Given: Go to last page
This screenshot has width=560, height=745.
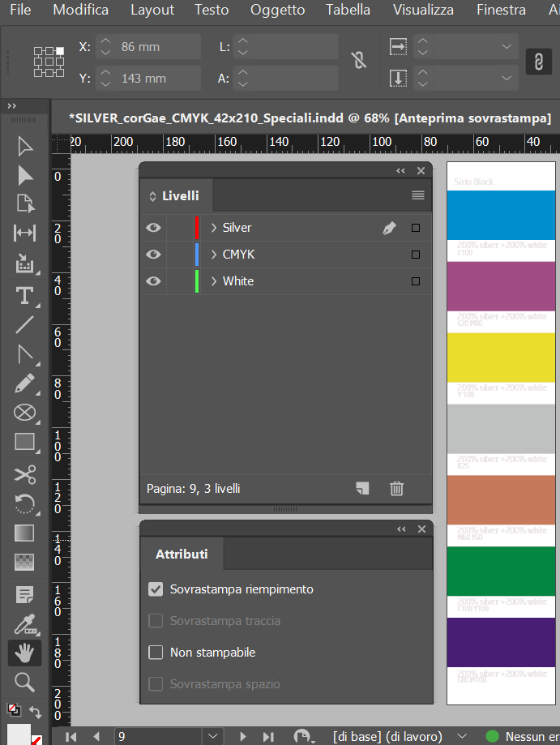Looking at the screenshot, I should (268, 736).
